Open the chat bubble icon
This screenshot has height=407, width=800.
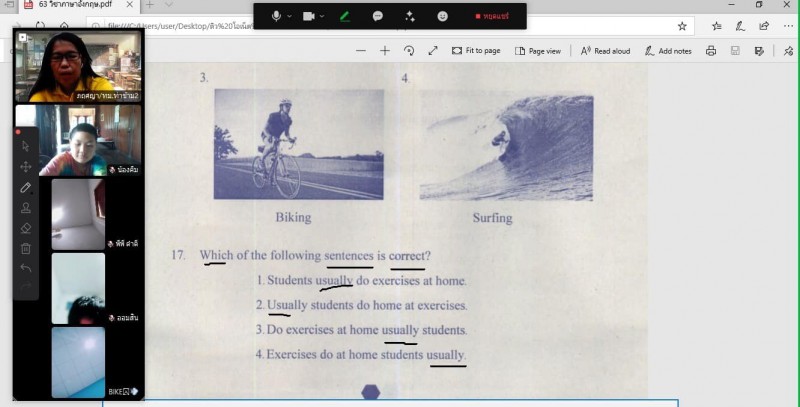click(x=378, y=16)
